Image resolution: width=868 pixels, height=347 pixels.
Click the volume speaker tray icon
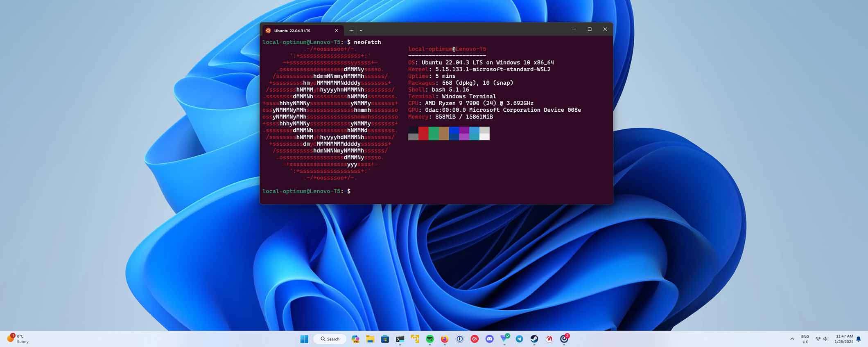[826, 339]
